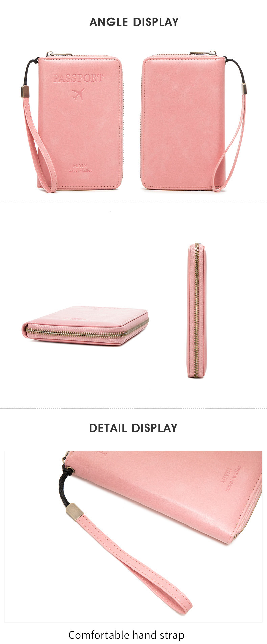The image size is (267, 644).
Task: Select the front view wallet image
Action: [72, 123]
